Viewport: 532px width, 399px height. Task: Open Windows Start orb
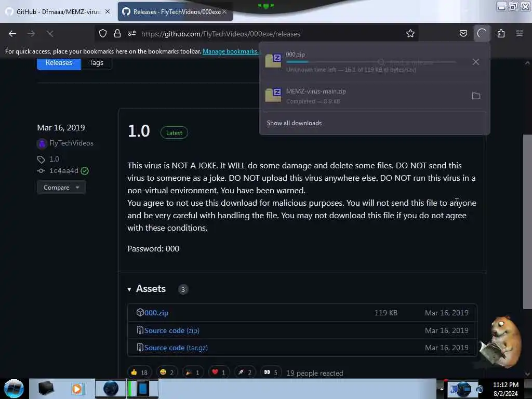[14, 389]
